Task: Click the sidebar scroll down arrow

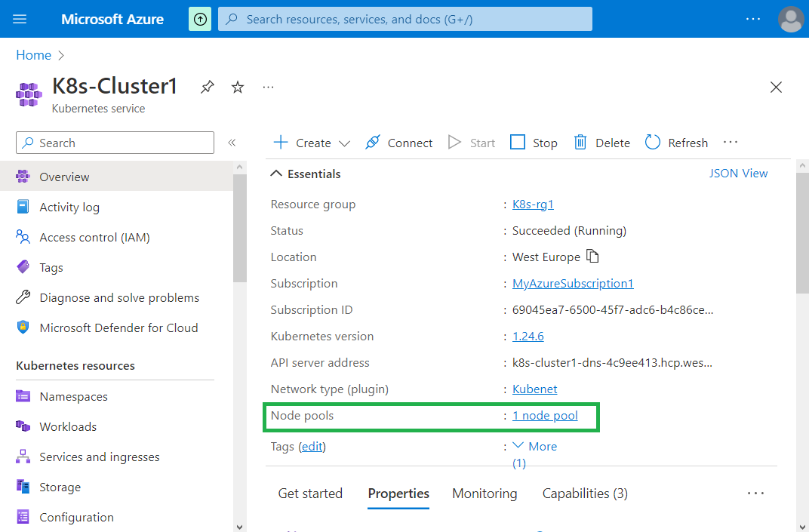Action: [x=239, y=526]
